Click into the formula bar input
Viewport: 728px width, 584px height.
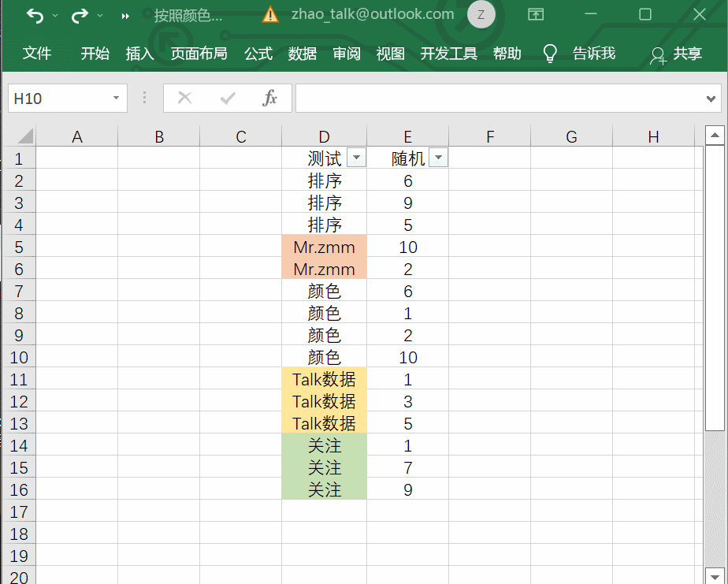(499, 98)
